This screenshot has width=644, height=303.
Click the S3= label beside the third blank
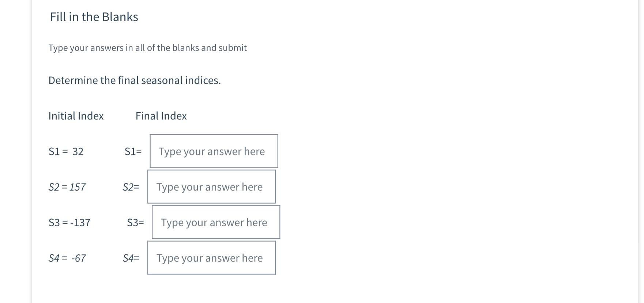click(135, 222)
